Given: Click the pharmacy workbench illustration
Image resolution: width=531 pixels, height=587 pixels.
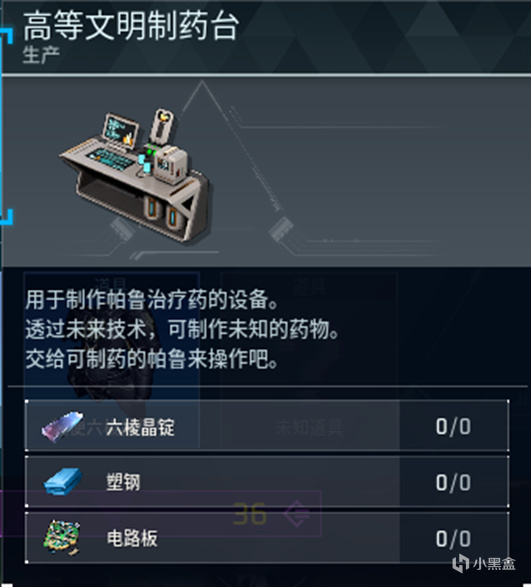Looking at the screenshot, I should click(135, 176).
